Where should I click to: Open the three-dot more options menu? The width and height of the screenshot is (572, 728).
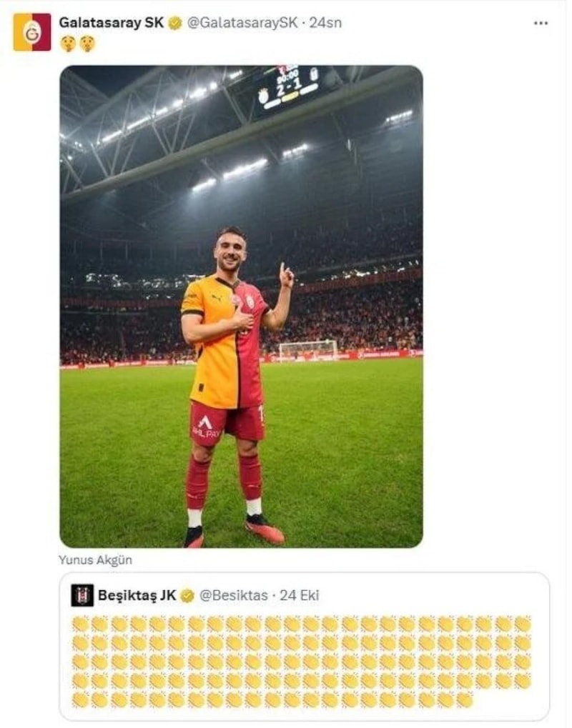coord(541,23)
